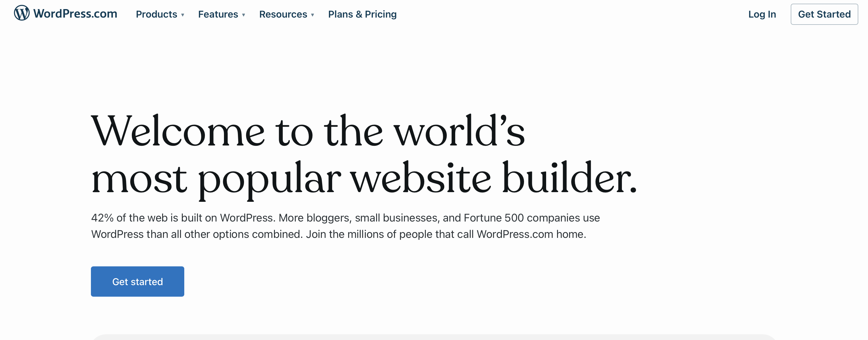Click the hero Get started call-to-action
868x340 pixels.
click(138, 282)
